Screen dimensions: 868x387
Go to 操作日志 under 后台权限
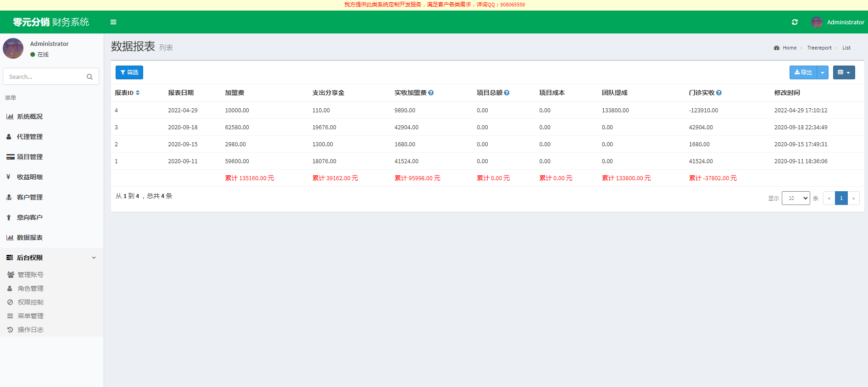point(30,330)
